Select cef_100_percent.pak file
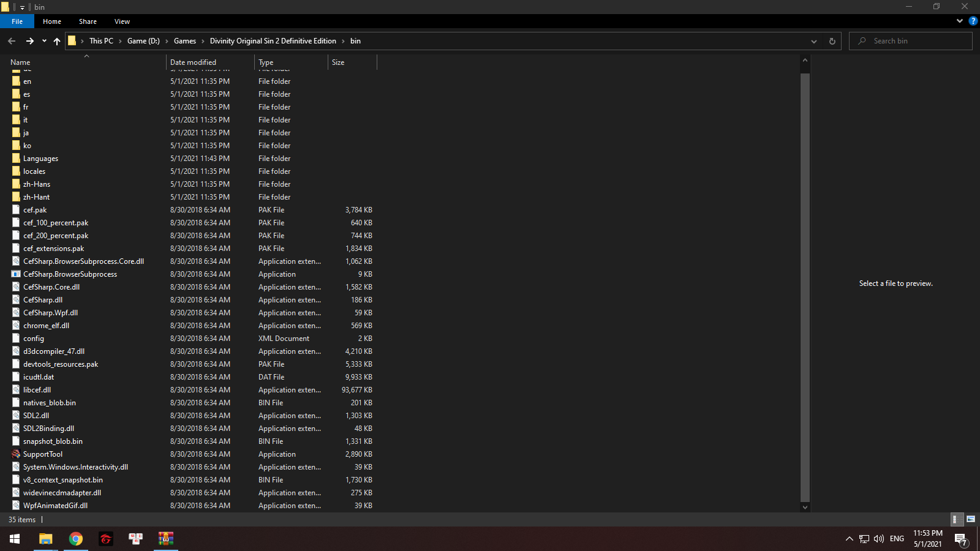The height and width of the screenshot is (551, 980). tap(56, 223)
